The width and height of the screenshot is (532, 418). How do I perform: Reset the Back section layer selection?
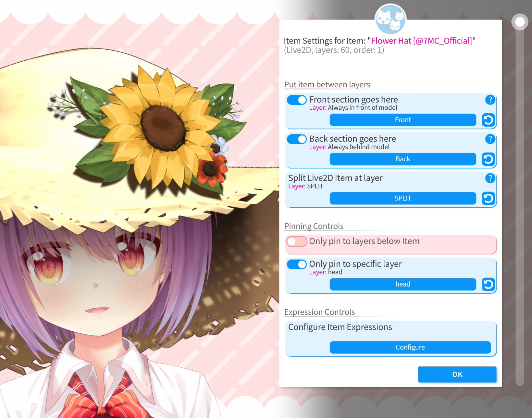pos(488,159)
